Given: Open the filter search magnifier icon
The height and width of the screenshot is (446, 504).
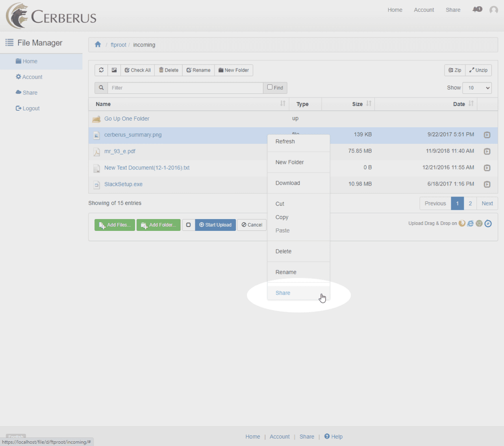Looking at the screenshot, I should coord(101,87).
